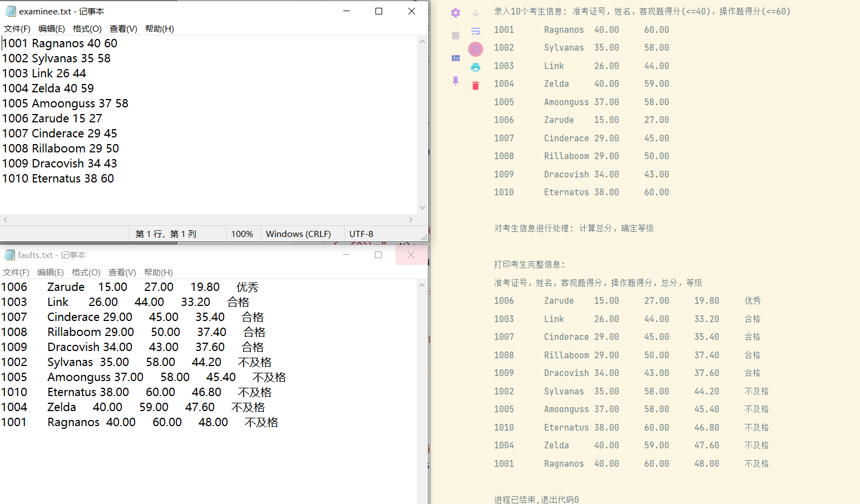Click scroll-up arrow in faults.txt Notepad
This screenshot has width=860, height=504.
pos(422,285)
